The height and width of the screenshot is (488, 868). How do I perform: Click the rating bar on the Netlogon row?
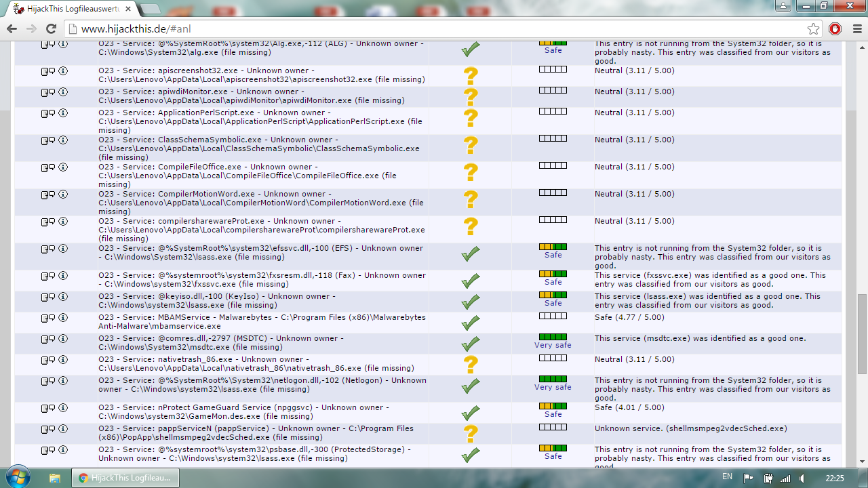(x=553, y=379)
